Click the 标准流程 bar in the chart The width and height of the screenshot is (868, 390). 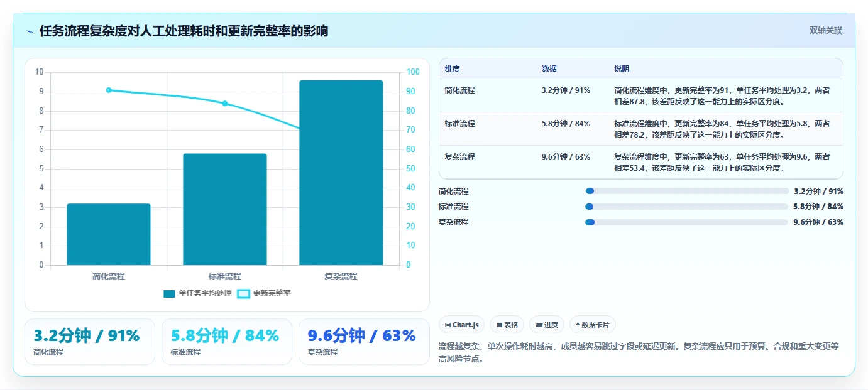[225, 209]
